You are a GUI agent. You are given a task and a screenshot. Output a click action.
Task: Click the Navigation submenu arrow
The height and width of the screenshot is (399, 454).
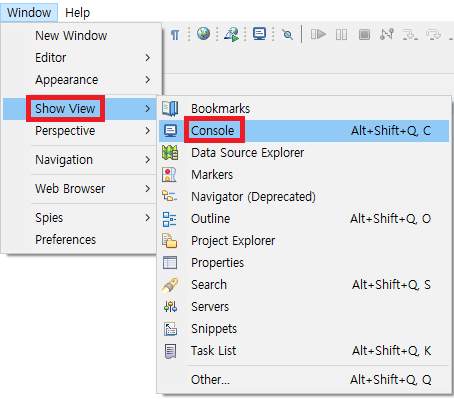click(148, 160)
